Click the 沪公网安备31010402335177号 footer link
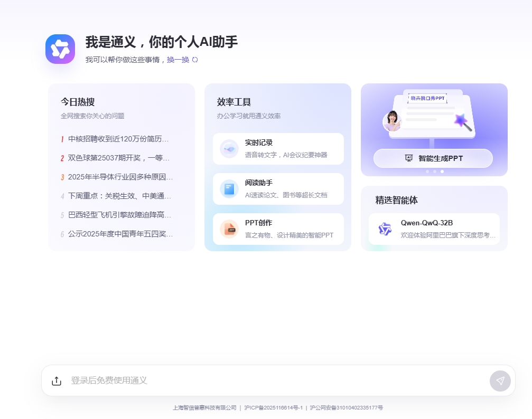 click(347, 407)
